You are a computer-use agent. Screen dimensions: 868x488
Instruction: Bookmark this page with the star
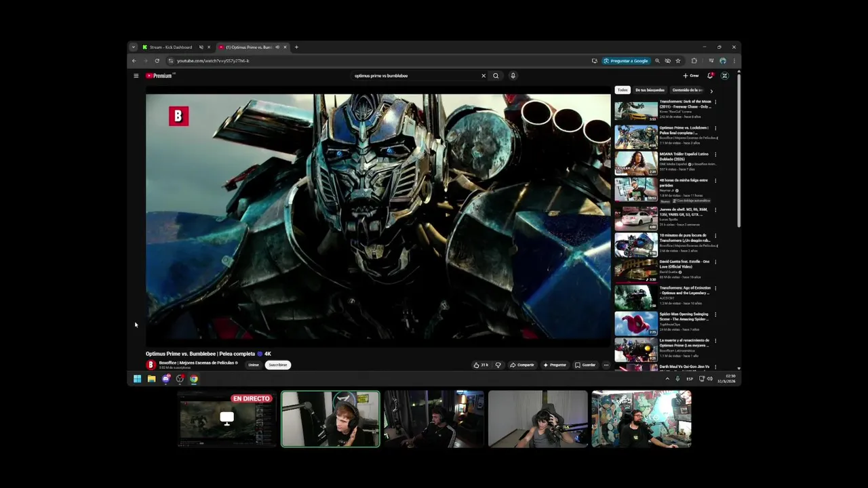coord(678,61)
